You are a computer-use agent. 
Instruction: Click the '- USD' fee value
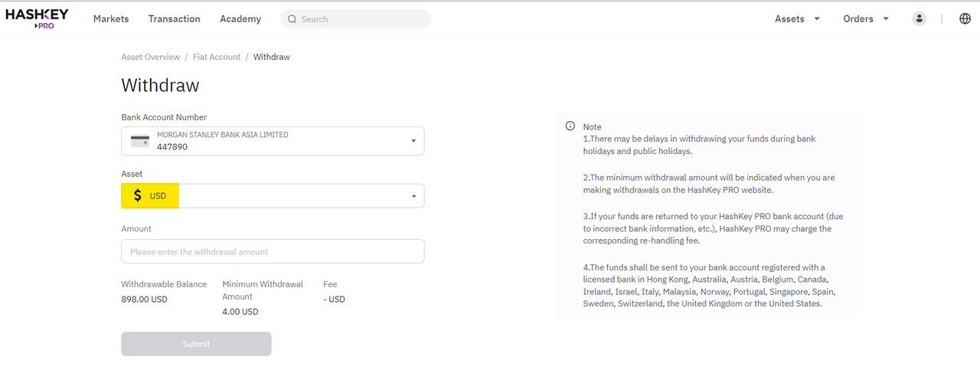coord(335,299)
